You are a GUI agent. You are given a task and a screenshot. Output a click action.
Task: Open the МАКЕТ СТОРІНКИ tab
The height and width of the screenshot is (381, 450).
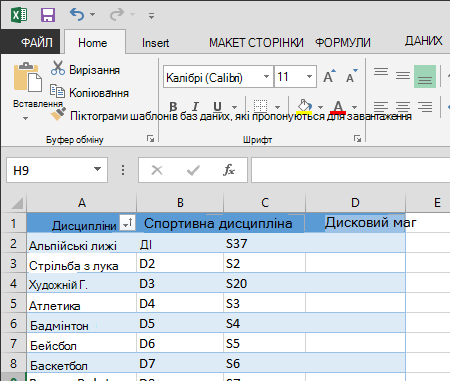click(256, 43)
